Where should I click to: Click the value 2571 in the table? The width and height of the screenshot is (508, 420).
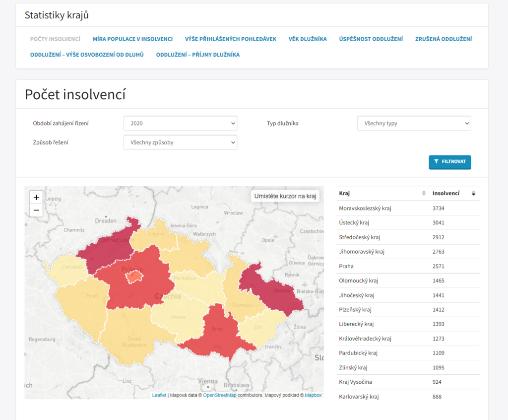click(x=439, y=266)
